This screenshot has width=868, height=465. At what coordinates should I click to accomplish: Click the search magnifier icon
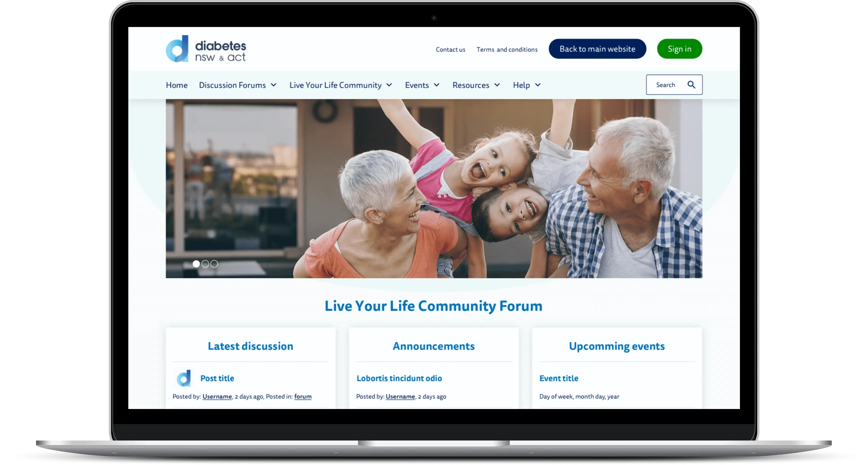click(x=691, y=84)
